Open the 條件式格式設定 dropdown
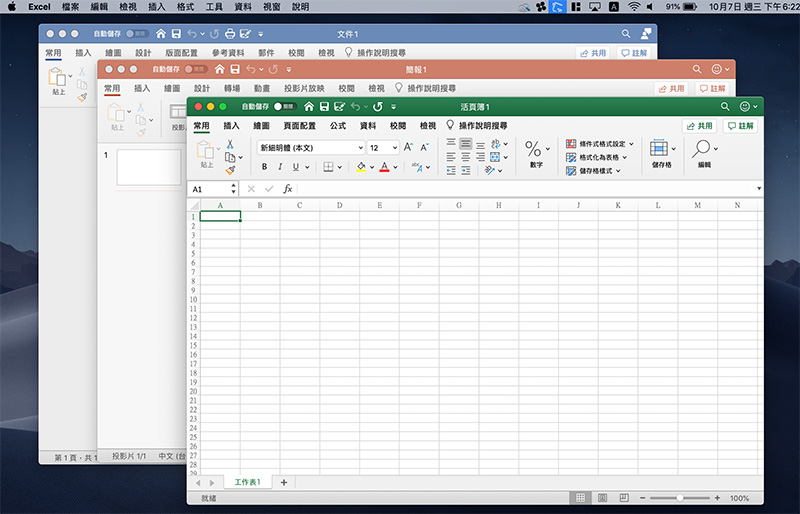The image size is (800, 514). point(600,144)
